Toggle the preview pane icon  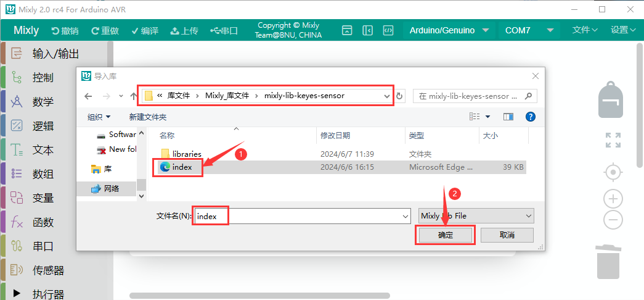point(508,117)
